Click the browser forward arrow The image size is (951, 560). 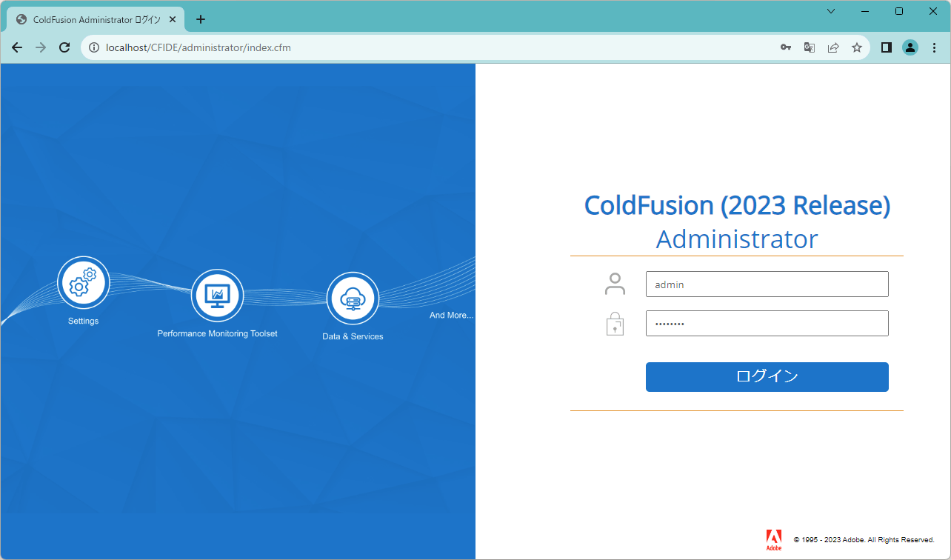41,47
